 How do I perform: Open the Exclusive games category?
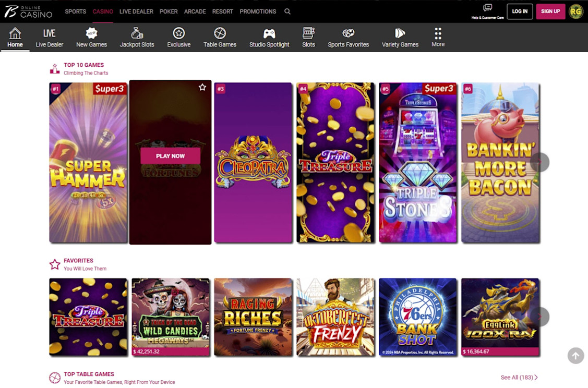[x=179, y=38]
